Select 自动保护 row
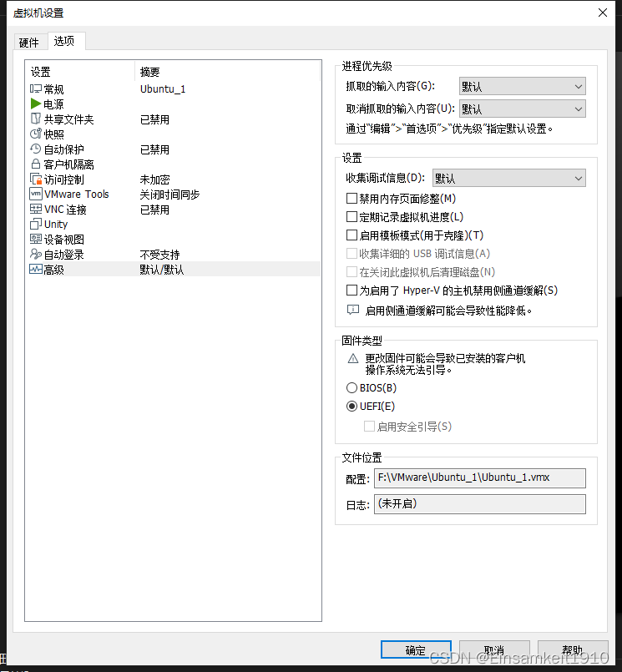 click(173, 149)
